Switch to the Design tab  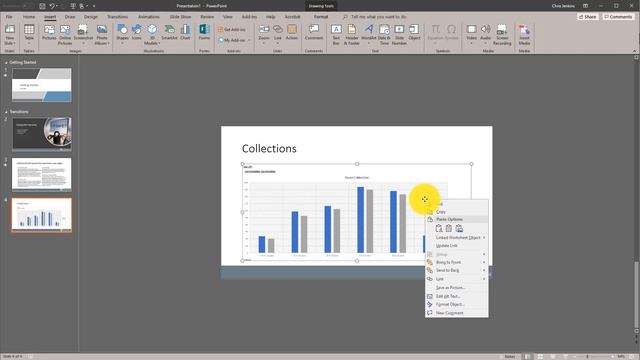click(x=91, y=17)
